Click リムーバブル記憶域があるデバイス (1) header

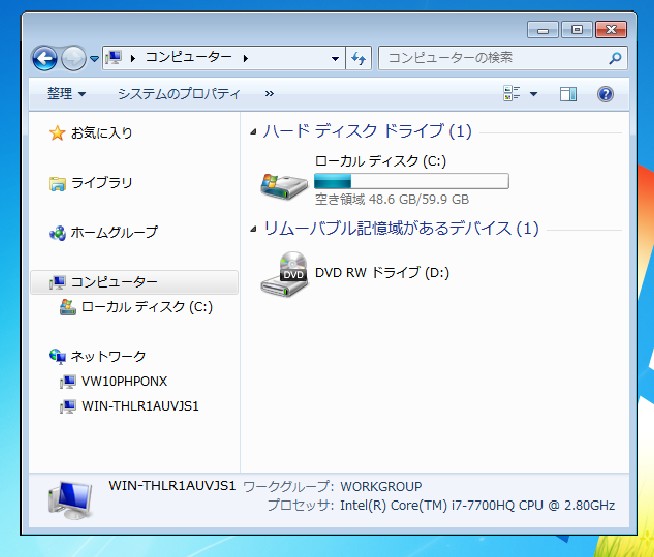pos(401,228)
